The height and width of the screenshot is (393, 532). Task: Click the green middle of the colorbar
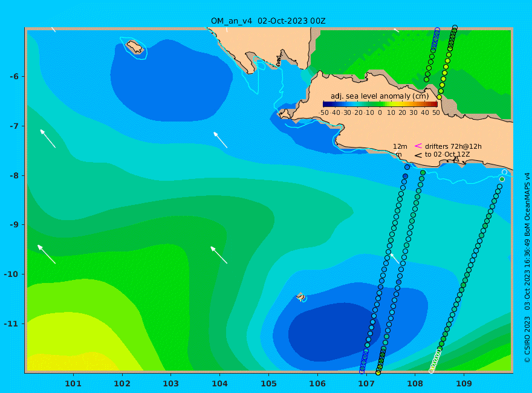tap(380, 105)
